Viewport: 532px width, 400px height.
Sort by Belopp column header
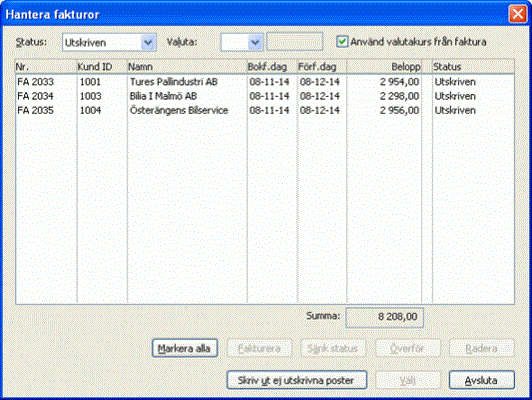(x=384, y=67)
